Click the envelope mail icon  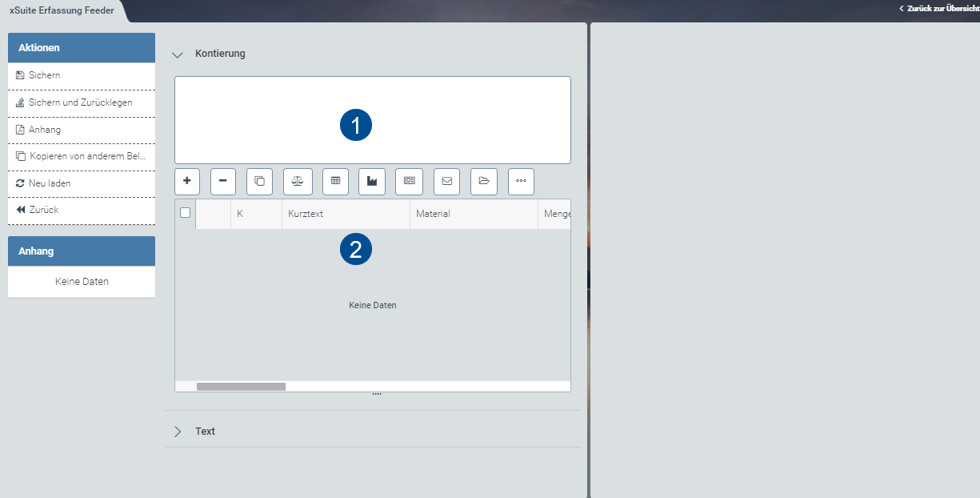click(446, 181)
